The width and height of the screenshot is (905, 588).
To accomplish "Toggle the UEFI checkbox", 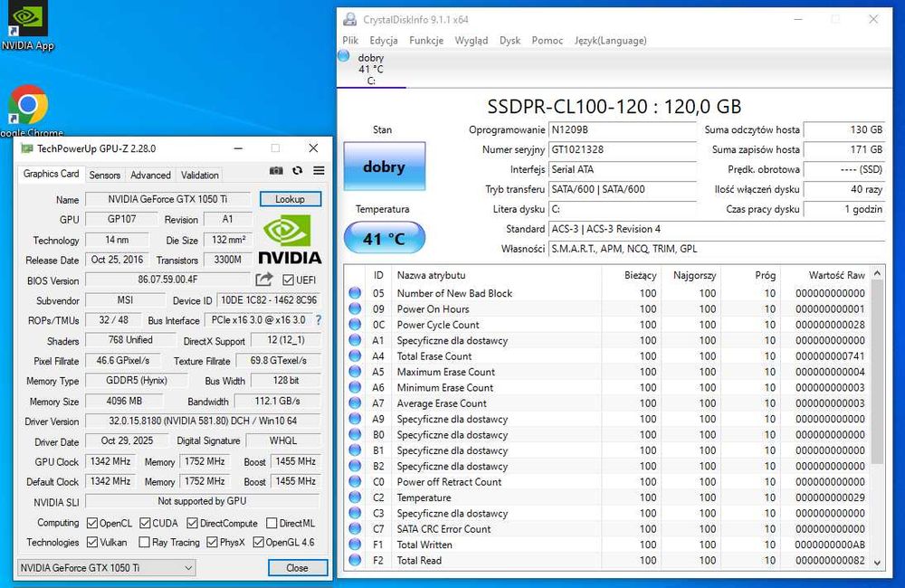I will [288, 280].
